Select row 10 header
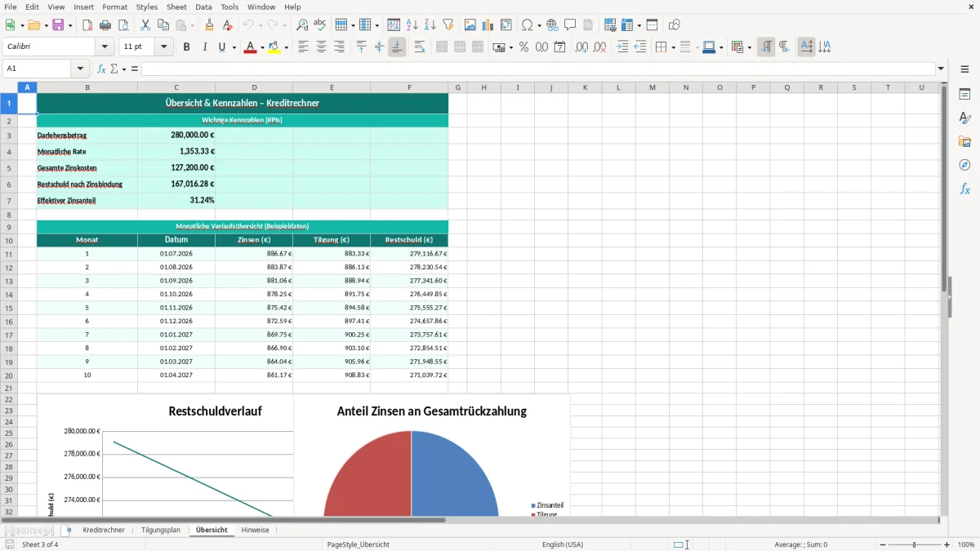Viewport: 980px width, 551px height. coord(9,241)
